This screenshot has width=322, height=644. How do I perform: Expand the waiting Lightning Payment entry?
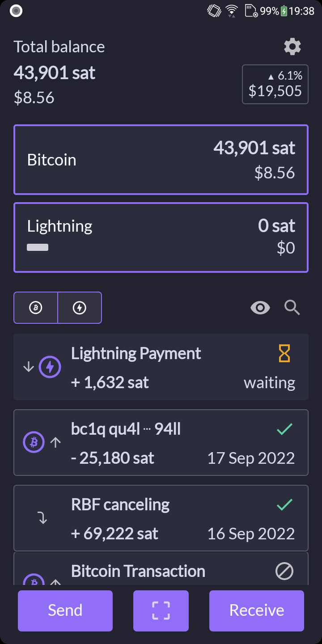(161, 367)
